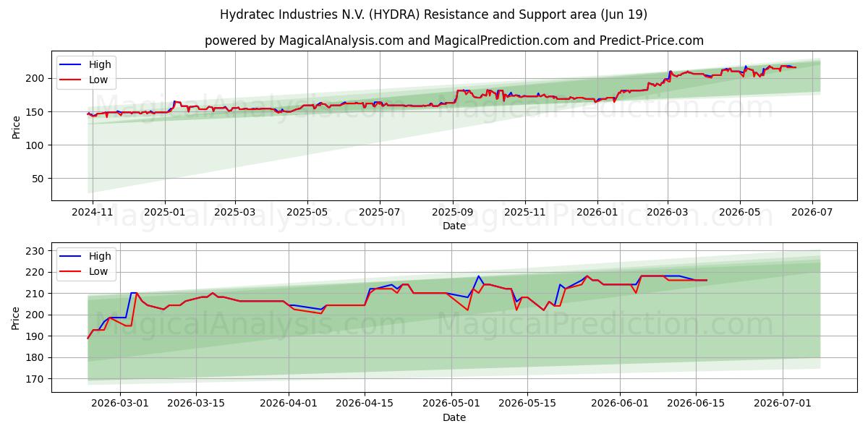Click the 2026-06-15 tick label
The image size is (868, 434).
tap(696, 403)
